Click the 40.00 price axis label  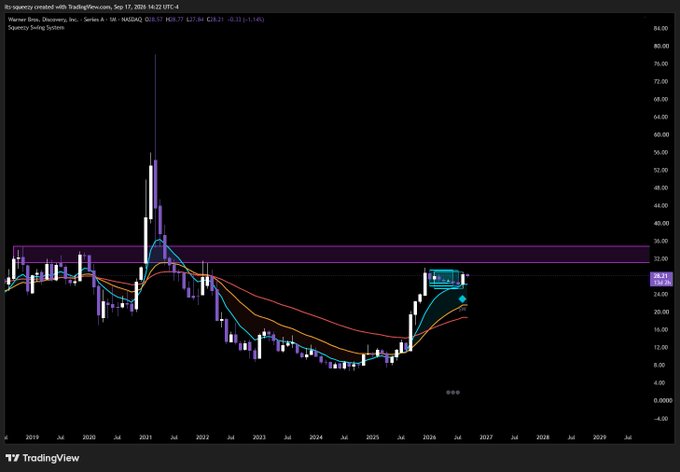point(661,223)
